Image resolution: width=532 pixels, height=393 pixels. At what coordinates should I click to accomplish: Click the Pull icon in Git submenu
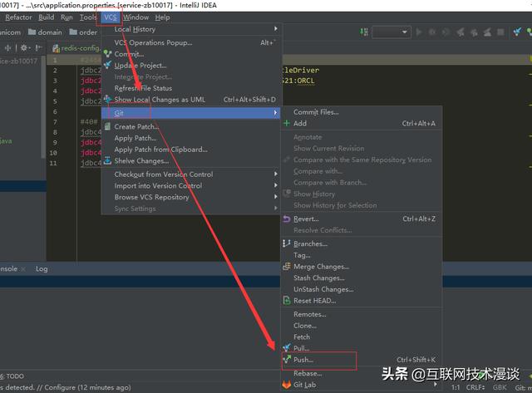point(287,347)
